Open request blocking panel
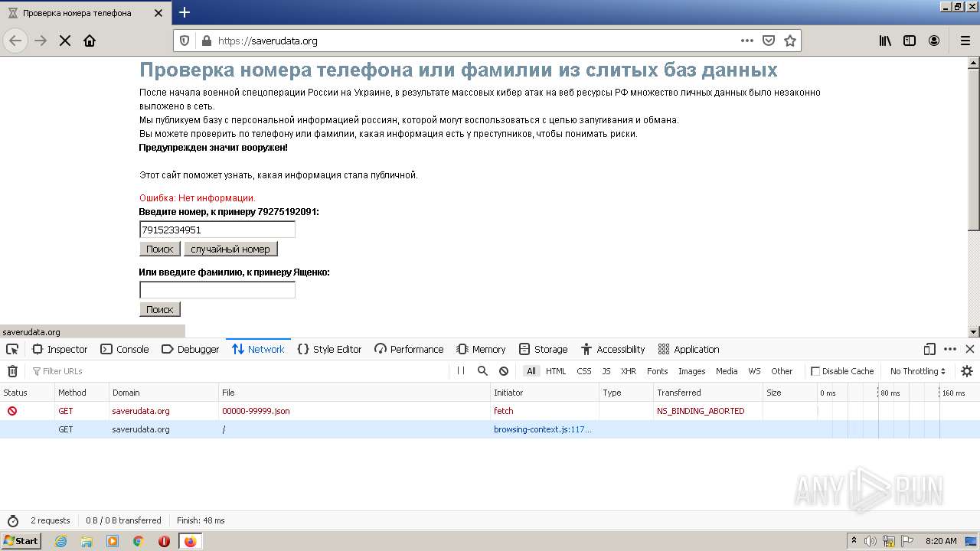 [x=504, y=371]
